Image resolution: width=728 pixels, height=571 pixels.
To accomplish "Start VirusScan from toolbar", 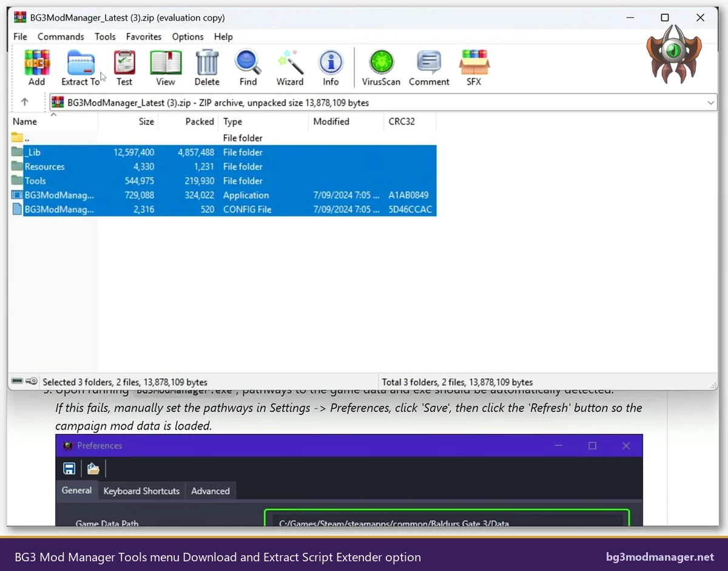I will coord(381,63).
